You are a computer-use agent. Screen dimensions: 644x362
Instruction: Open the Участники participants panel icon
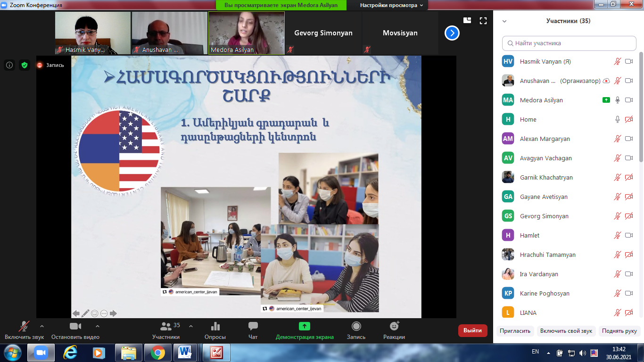point(166,326)
